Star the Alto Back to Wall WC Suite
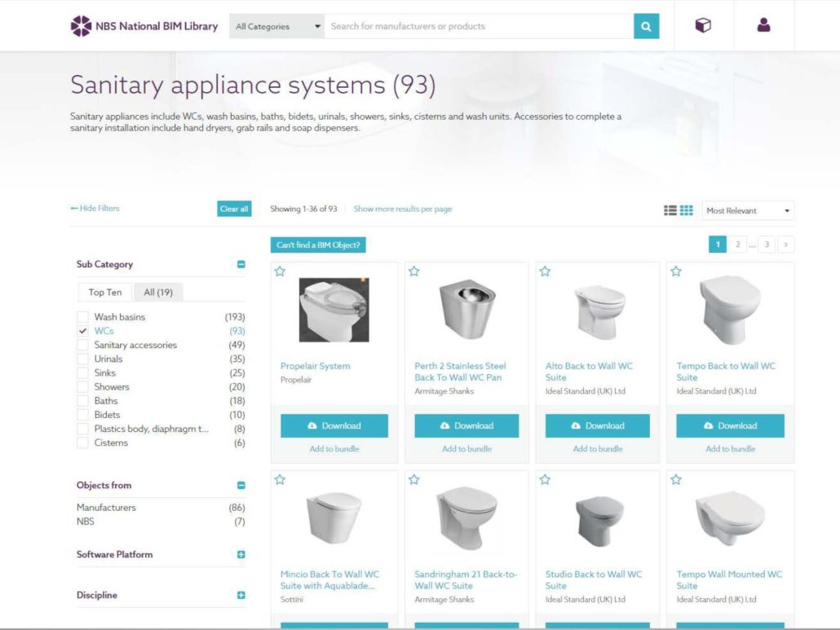Screen dimensions: 840x630 (545, 271)
